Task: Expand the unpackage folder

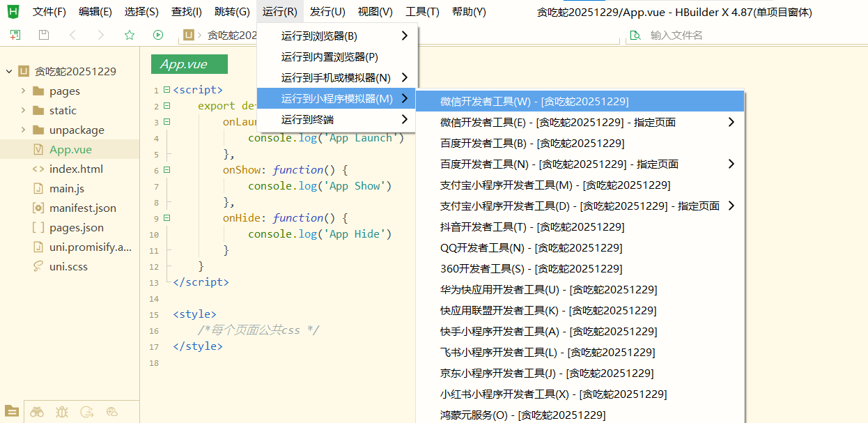Action: (23, 130)
